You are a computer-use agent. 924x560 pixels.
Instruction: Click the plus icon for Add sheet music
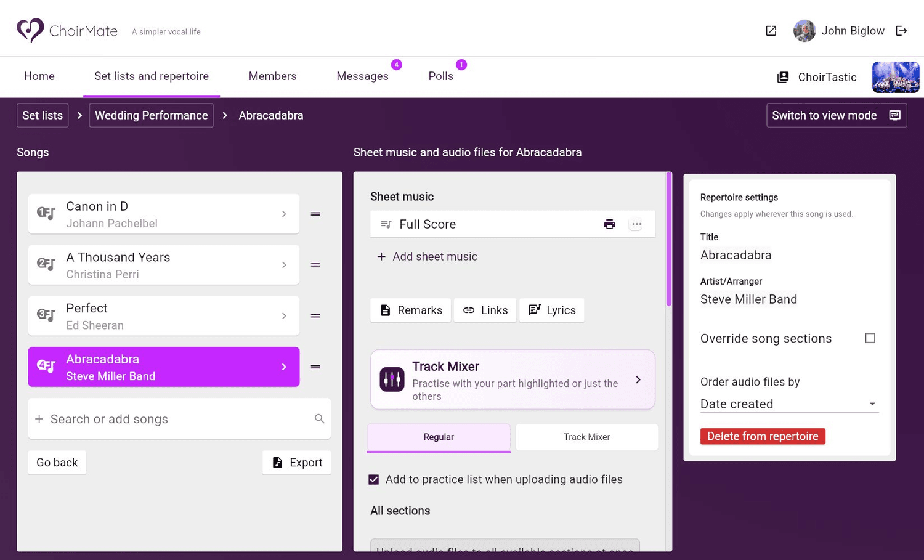pyautogui.click(x=381, y=256)
